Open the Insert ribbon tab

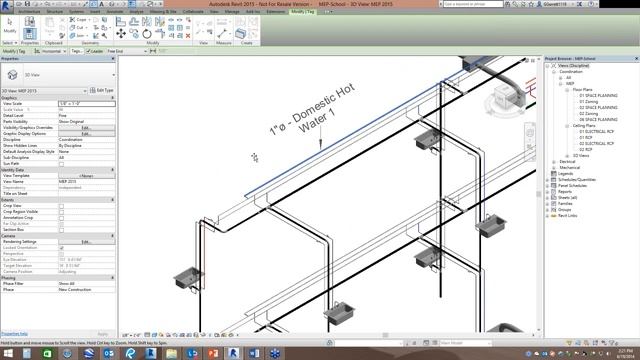95,12
